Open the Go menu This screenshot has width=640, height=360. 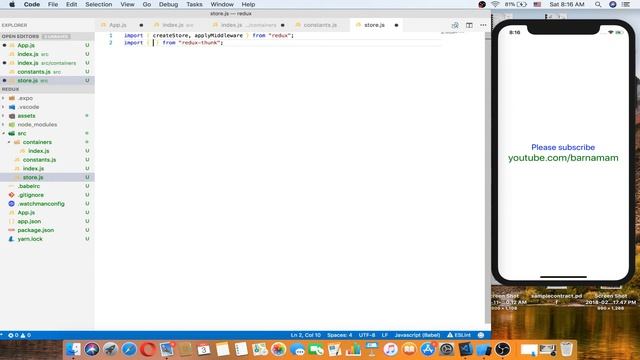[x=147, y=4]
